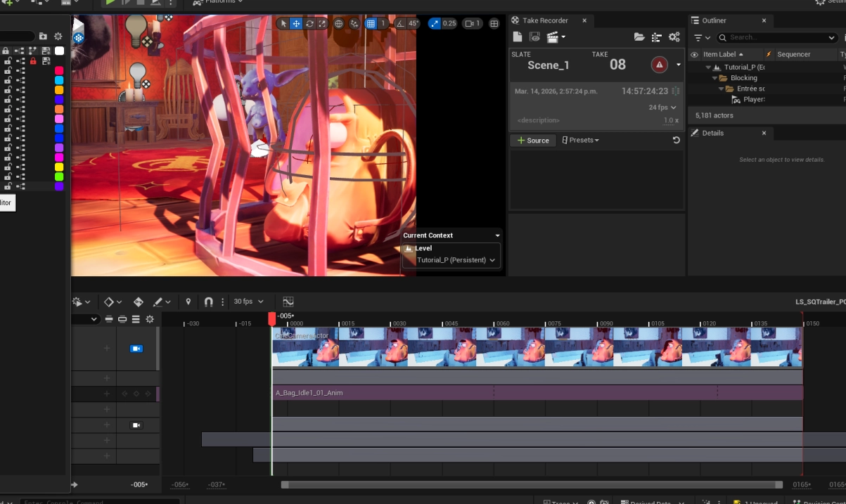Click the Take Recorder record button
846x504 pixels.
659,65
